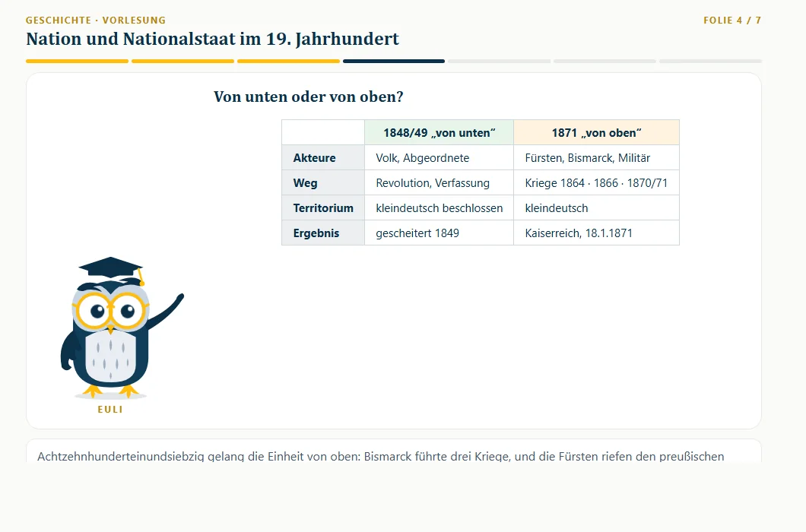Click the cell 'Volk, Abgeordnete'
806x532 pixels.
point(439,158)
